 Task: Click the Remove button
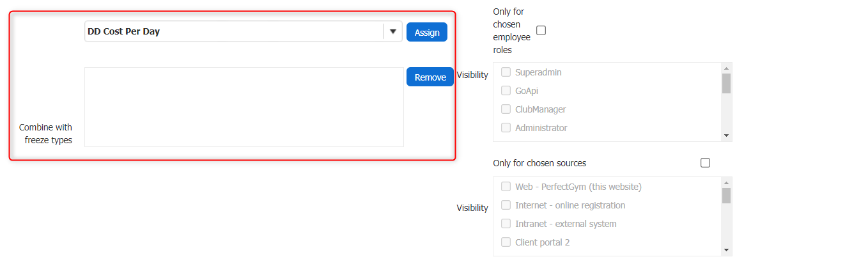point(430,77)
